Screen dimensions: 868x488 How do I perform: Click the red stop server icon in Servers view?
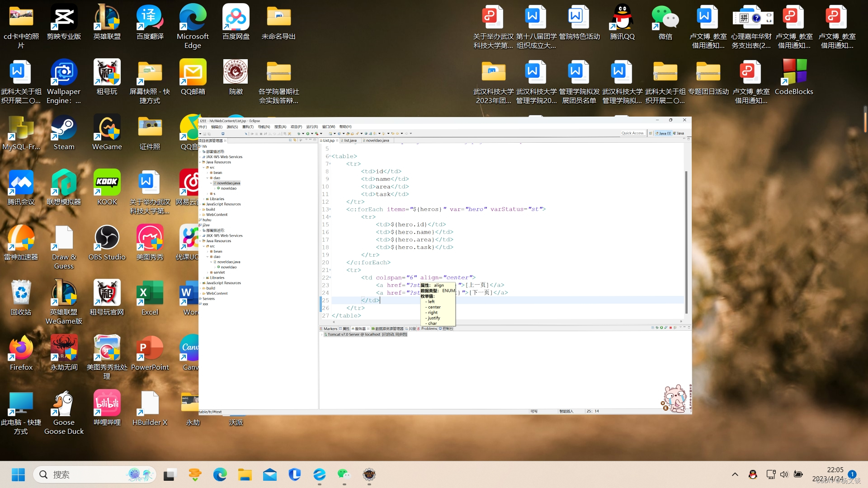[670, 328]
